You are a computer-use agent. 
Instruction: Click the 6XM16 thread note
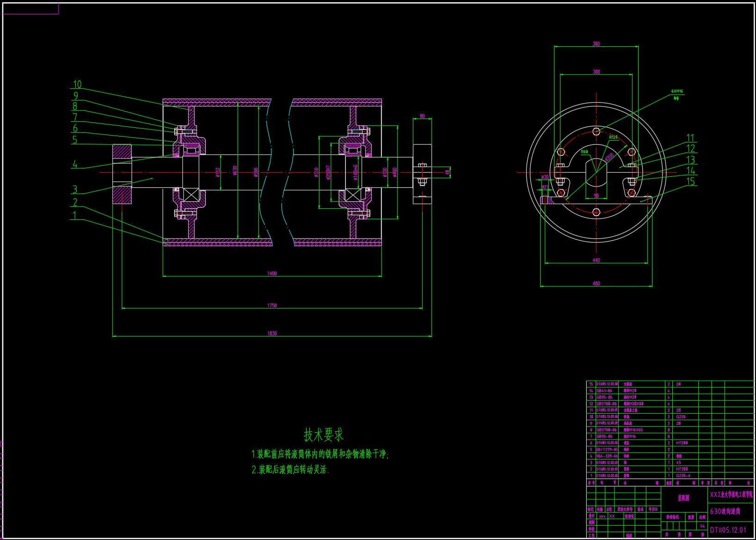pyautogui.click(x=677, y=92)
